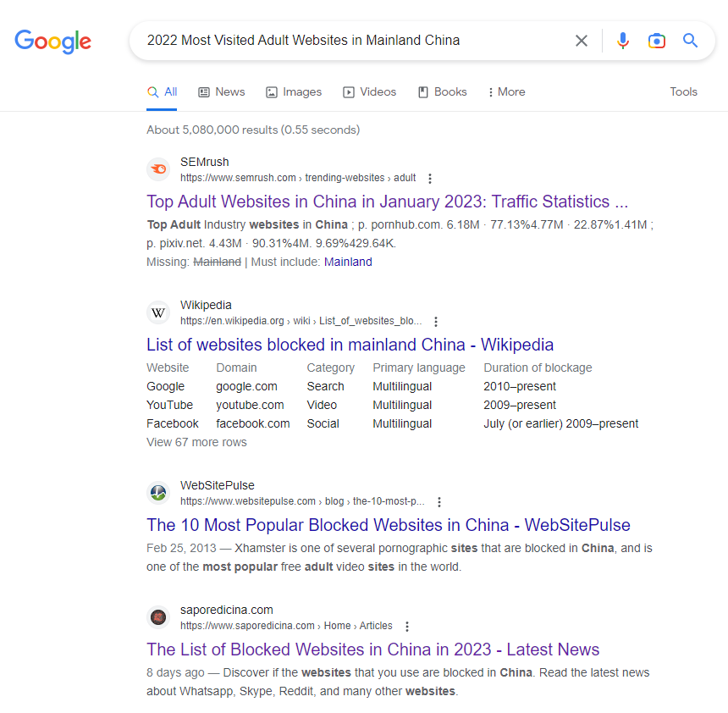Click the WebSitePulse site name text

(x=218, y=485)
